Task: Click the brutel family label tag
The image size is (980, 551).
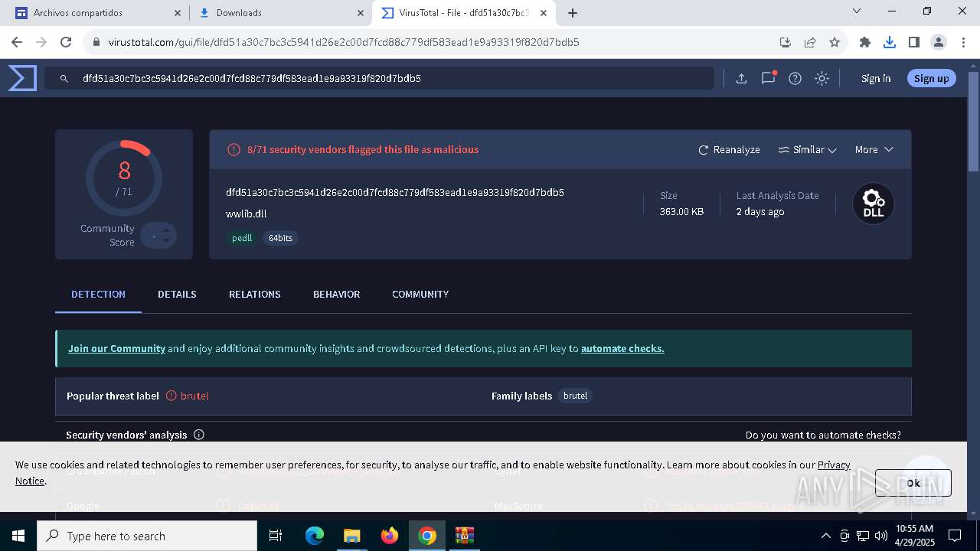Action: [x=575, y=396]
